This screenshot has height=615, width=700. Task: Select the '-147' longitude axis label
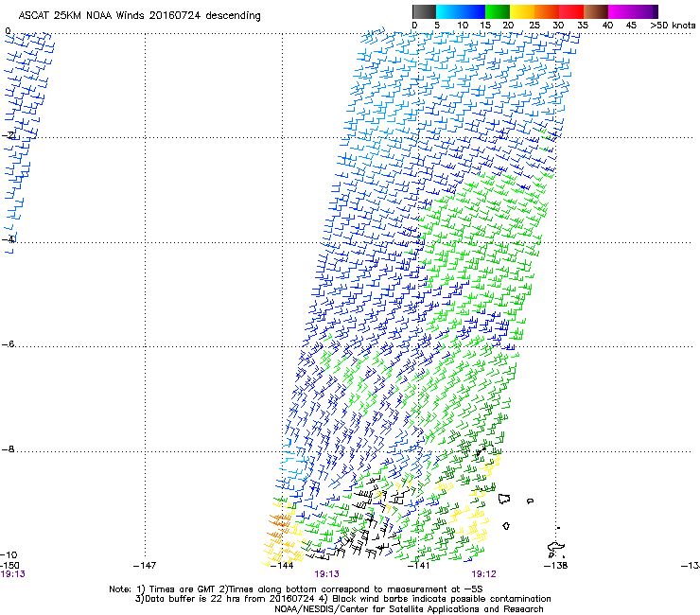[145, 566]
